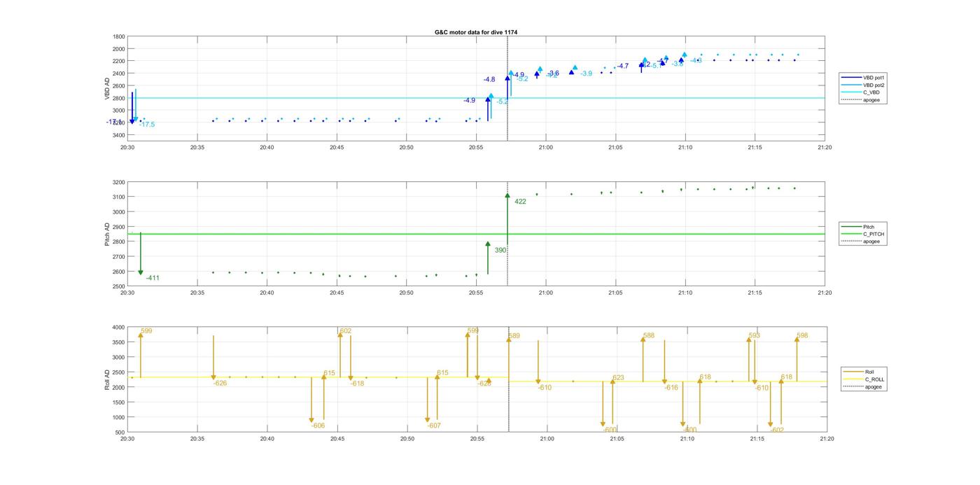Click the '589' roll data label
Screen dimensions: 980x485
point(514,336)
